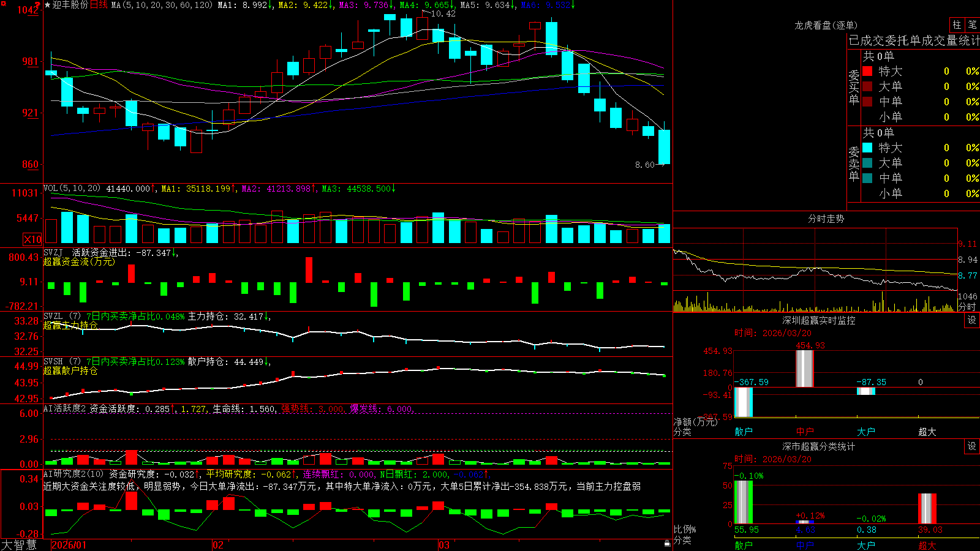Click the 860 price axis value

[x=30, y=164]
